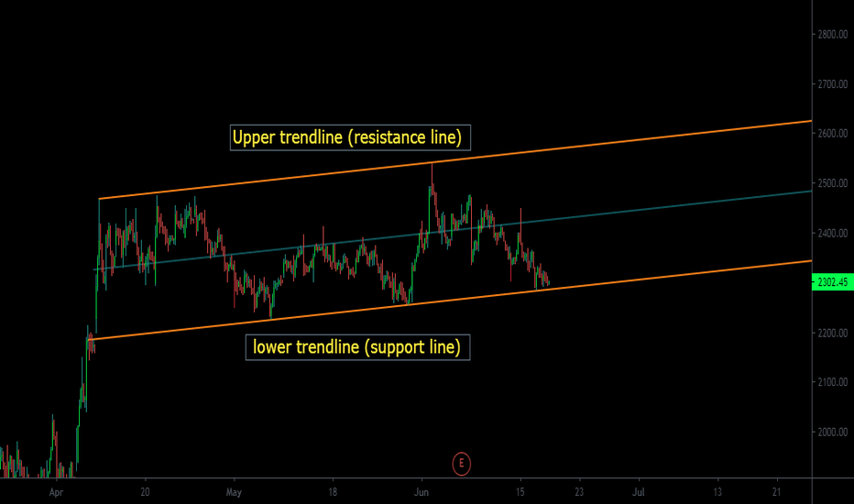Click the '13' date label on time axis

coord(717,492)
